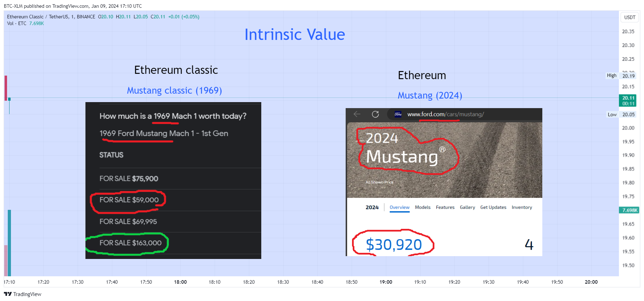Click the 18:00 time axis label
This screenshot has height=301, width=644.
point(180,282)
